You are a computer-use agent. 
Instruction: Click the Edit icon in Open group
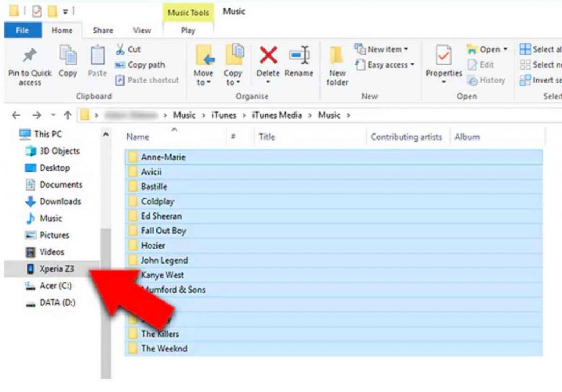pyautogui.click(x=472, y=65)
